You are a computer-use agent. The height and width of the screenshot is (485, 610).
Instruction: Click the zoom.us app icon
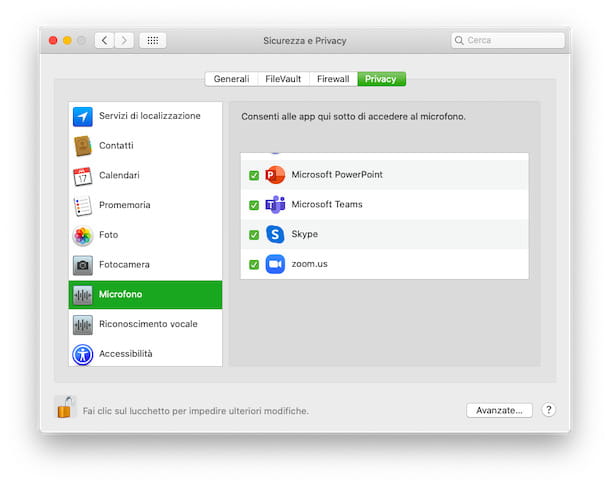click(275, 264)
